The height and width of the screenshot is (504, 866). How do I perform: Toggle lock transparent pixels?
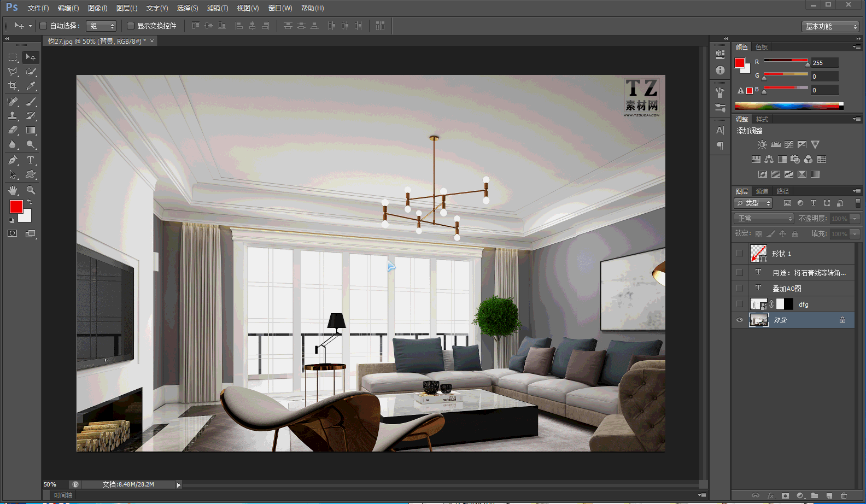(758, 234)
